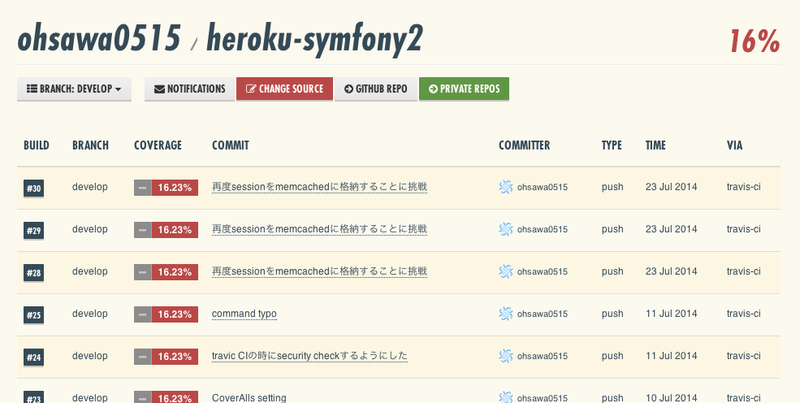Viewport: 800px width, 403px height.
Task: Click committer avatar in build #25 row
Action: [506, 314]
